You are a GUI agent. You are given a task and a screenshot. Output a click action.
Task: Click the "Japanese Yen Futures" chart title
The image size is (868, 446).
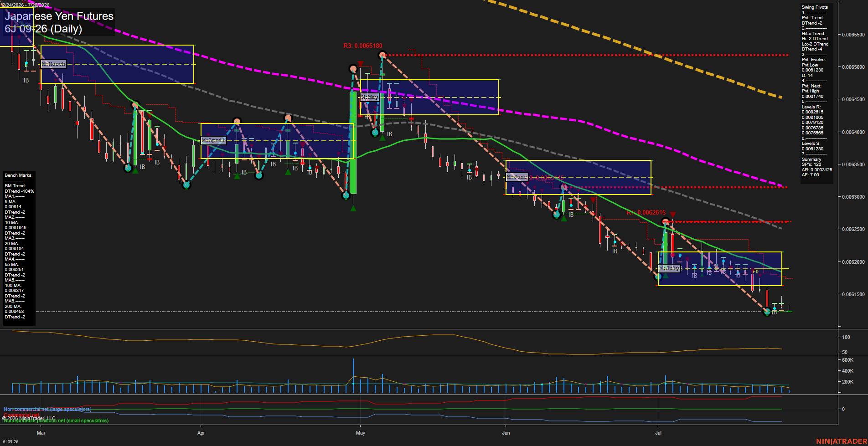[x=59, y=16]
